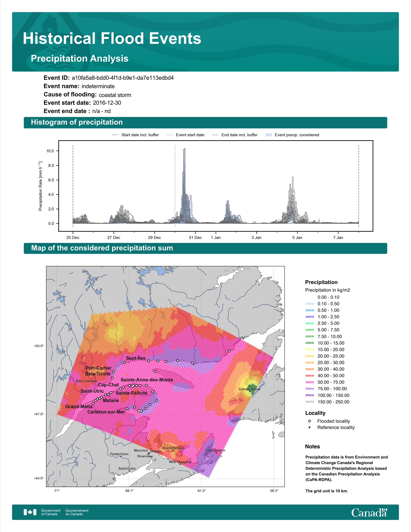Image resolution: width=411 pixels, height=532 pixels.
Task: Click the event end date n/a - nd
Action: click(101, 111)
